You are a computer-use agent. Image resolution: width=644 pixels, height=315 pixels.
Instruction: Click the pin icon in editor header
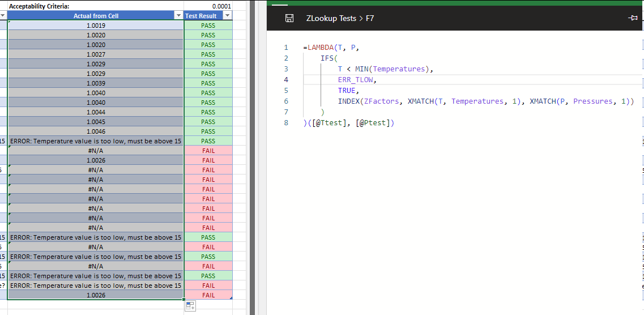[633, 19]
